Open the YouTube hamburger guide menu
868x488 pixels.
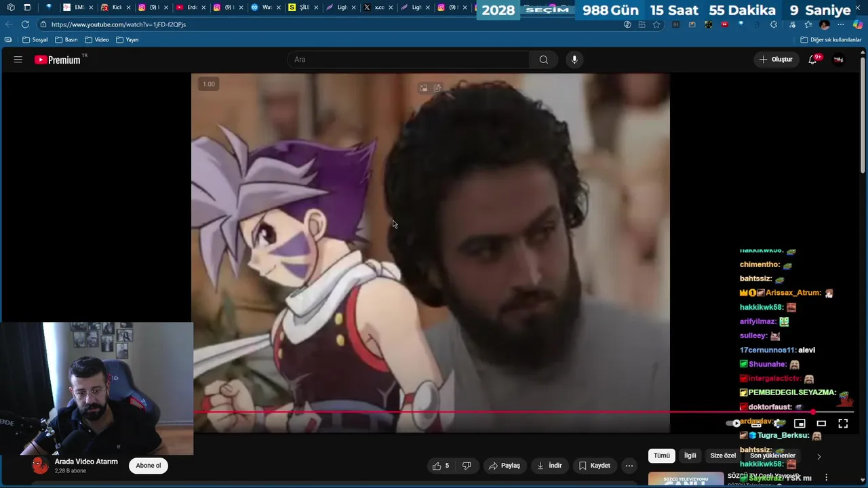(x=18, y=60)
